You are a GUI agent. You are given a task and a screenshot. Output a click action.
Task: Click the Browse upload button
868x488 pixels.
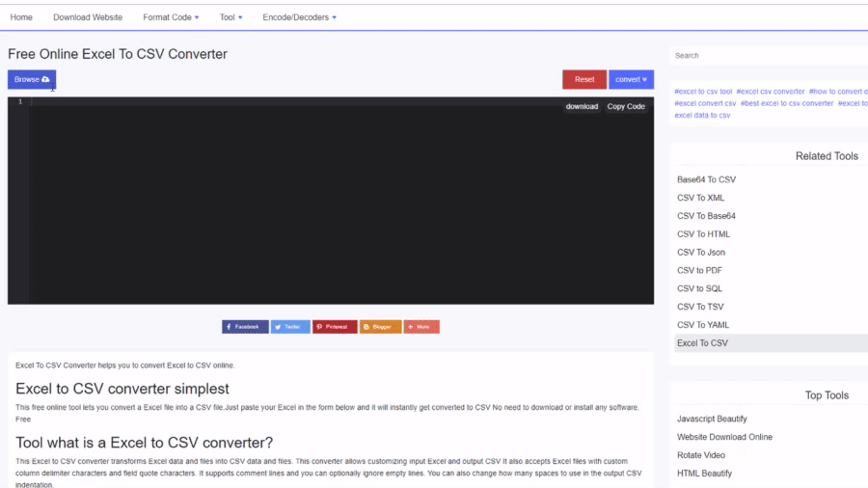click(x=32, y=79)
